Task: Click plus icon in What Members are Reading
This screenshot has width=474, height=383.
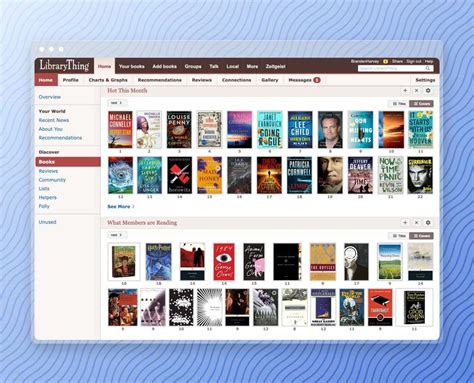Action: (x=405, y=222)
